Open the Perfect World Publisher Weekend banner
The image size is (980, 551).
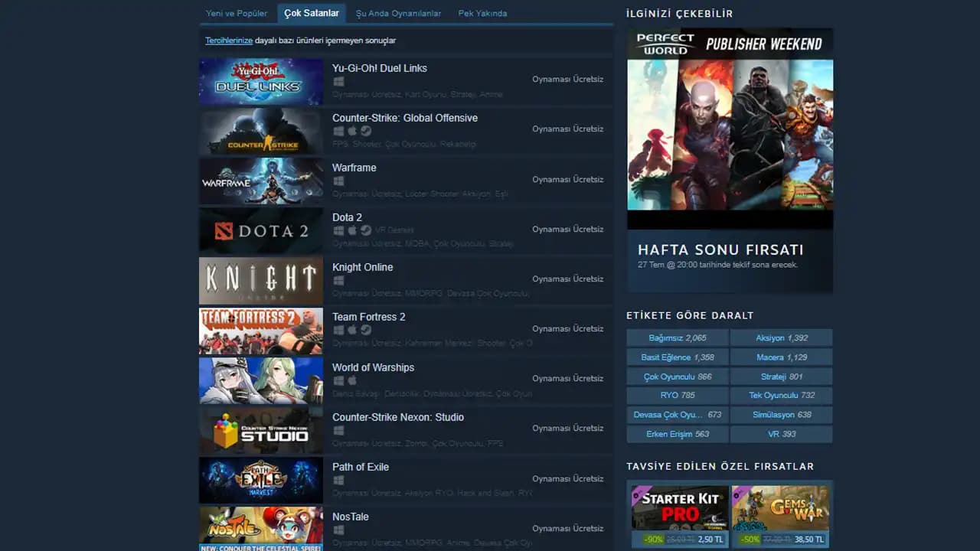[730, 159]
